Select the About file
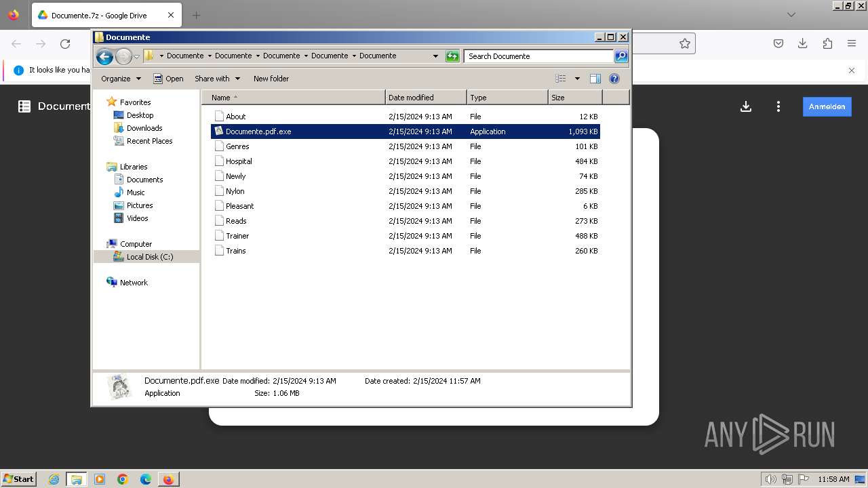 pyautogui.click(x=406, y=117)
